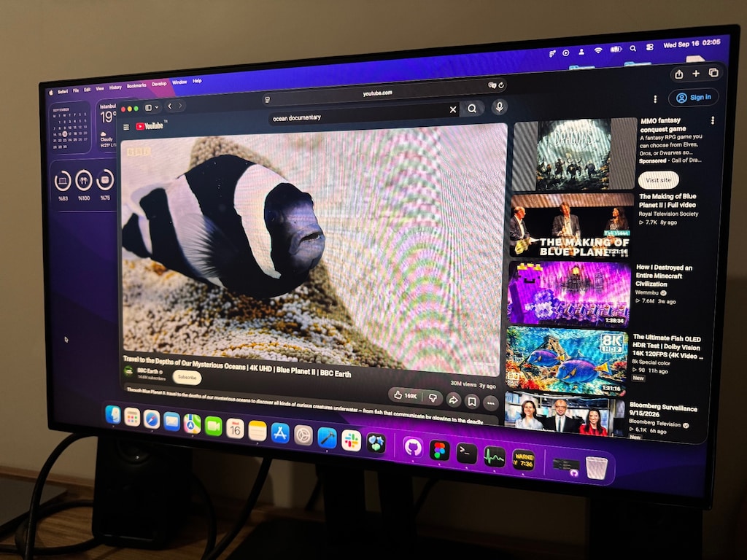Open the File menu
The height and width of the screenshot is (560, 747).
(x=76, y=90)
